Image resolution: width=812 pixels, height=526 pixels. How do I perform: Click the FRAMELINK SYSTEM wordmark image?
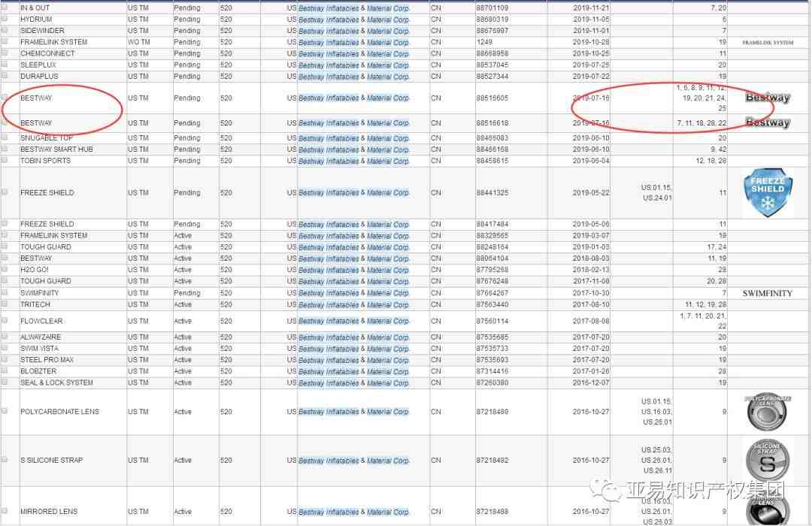(x=768, y=43)
